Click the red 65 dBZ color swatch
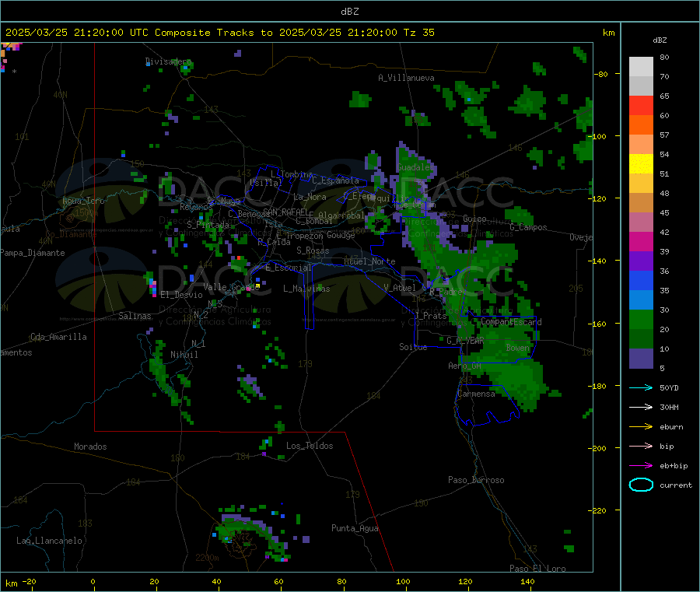Image resolution: width=700 pixels, height=592 pixels. (641, 105)
